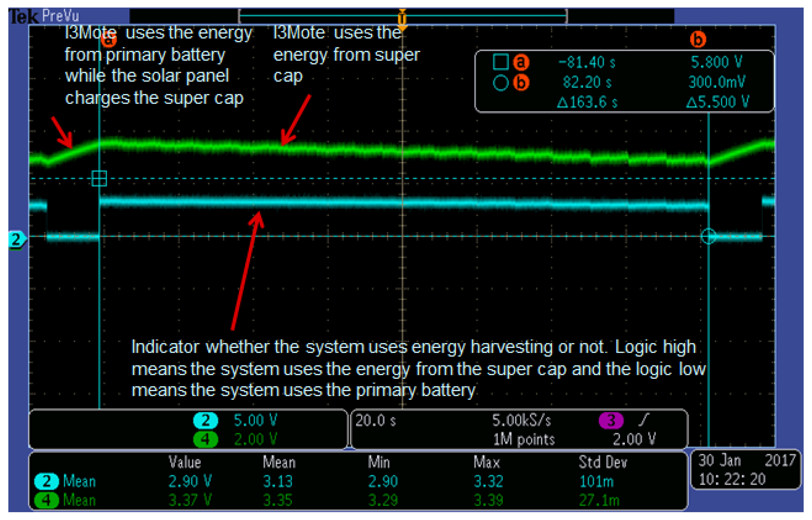Click the Δ163.6 s cursor delta readout
This screenshot has width=812, height=520.
click(587, 102)
